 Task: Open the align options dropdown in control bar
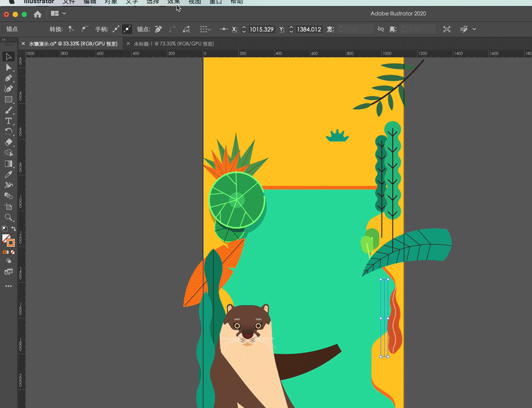pyautogui.click(x=205, y=29)
